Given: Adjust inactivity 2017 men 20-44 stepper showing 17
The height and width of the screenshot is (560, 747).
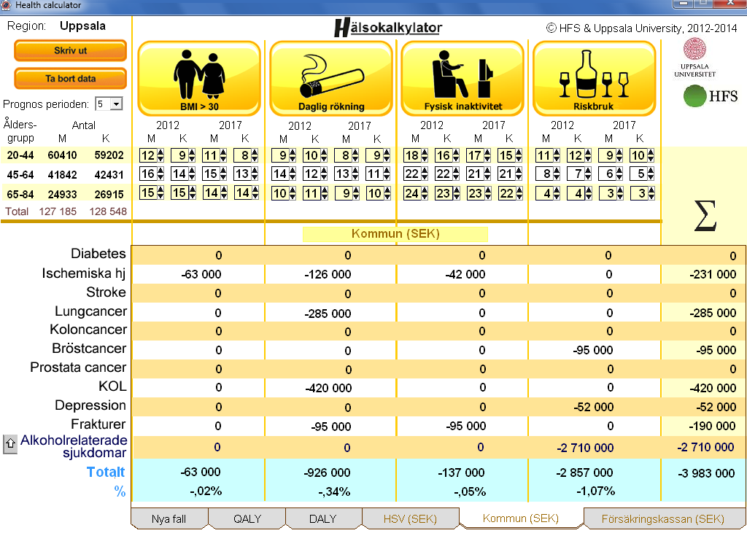Looking at the screenshot, I should 487,155.
